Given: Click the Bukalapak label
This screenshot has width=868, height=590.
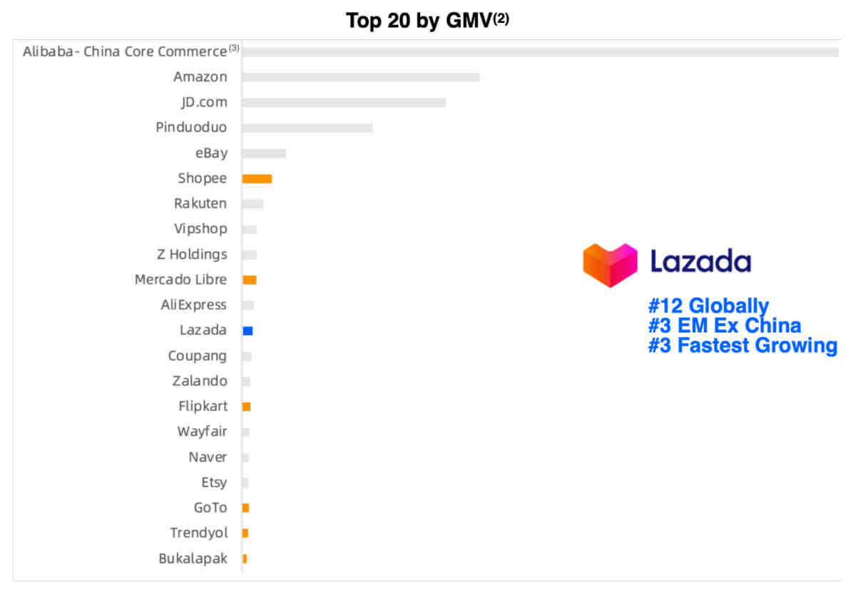Looking at the screenshot, I should coord(193,559).
